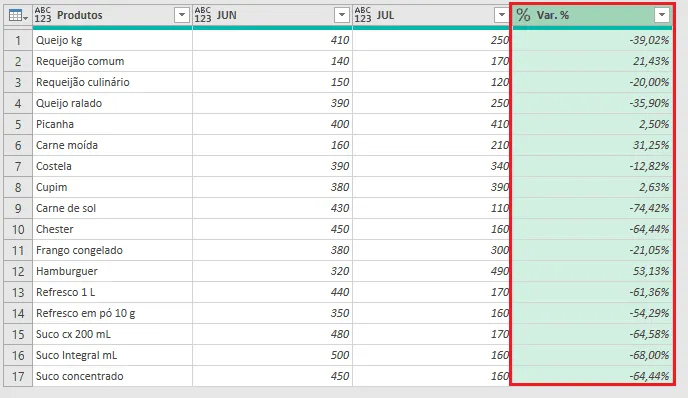Screen dimensions: 688x398
Task: Click the percentage type icon of Var. %
Action: pos(523,15)
